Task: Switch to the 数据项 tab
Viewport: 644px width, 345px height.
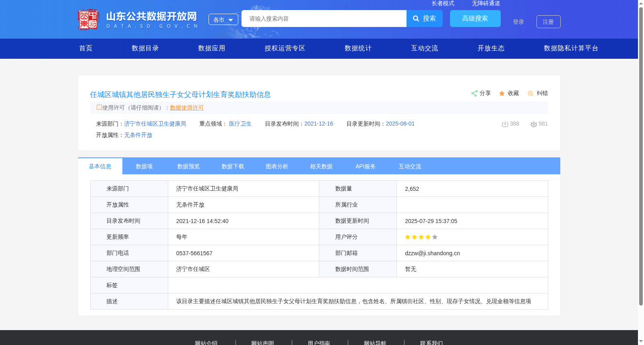Action: click(x=144, y=166)
